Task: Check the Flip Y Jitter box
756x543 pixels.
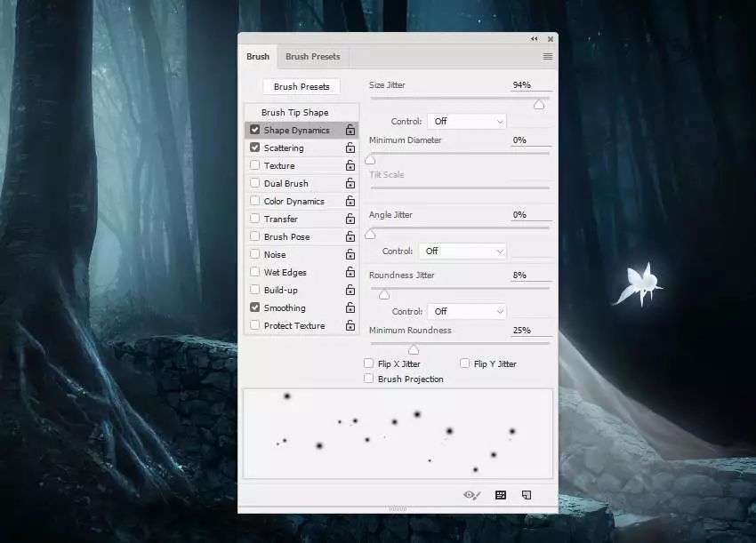Action: 465,363
